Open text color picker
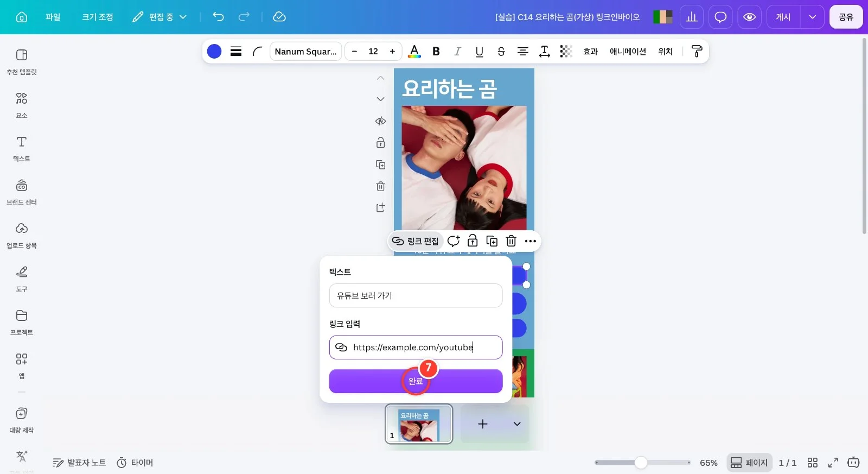The width and height of the screenshot is (868, 474). click(x=414, y=51)
